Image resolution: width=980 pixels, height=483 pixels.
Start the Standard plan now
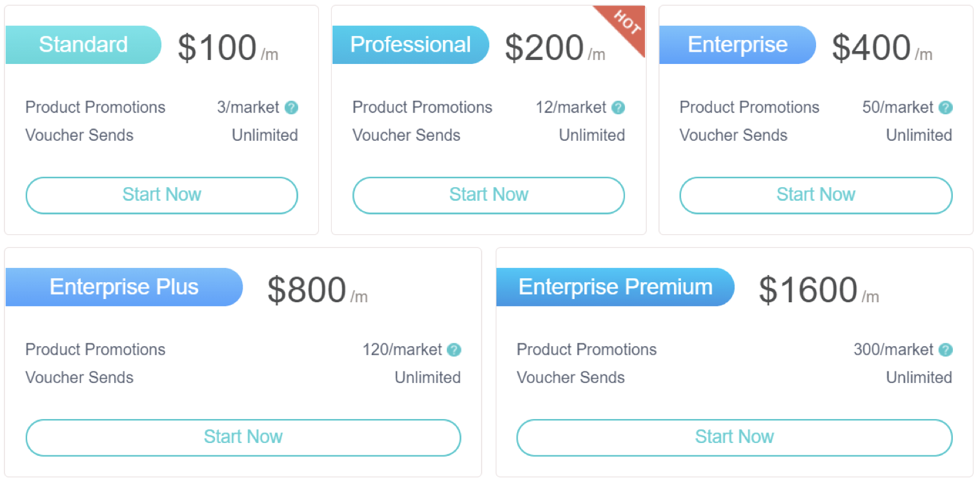tap(161, 195)
